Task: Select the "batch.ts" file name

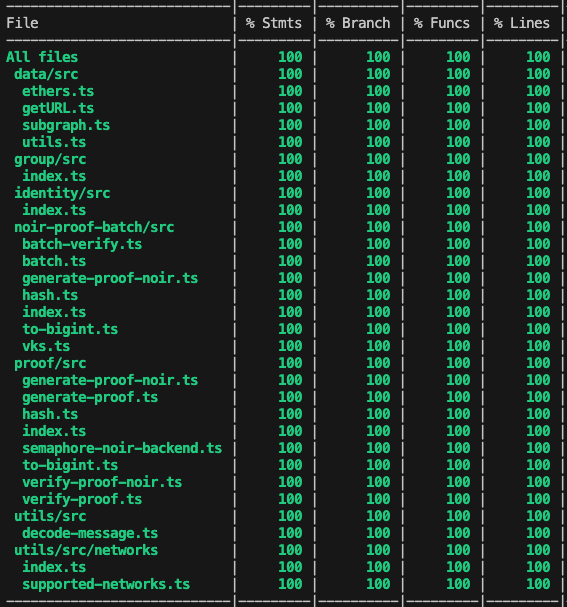Action: click(54, 261)
